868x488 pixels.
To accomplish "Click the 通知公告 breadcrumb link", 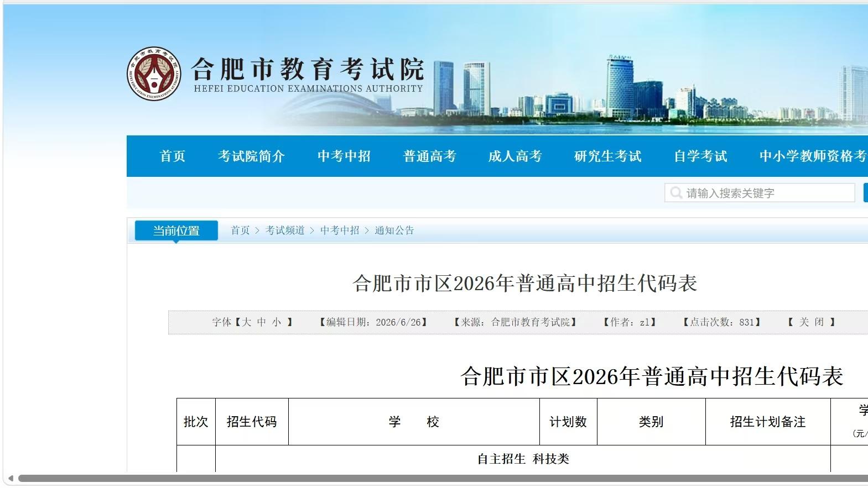I will click(x=394, y=230).
